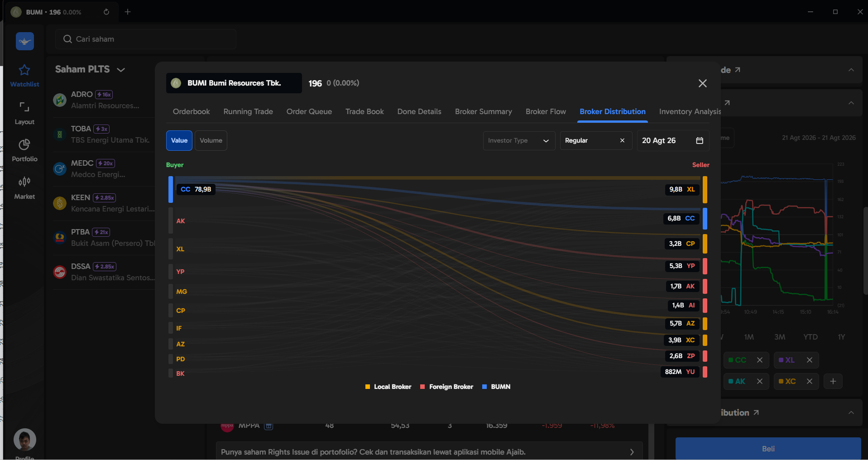The height and width of the screenshot is (460, 868).
Task: Click the blue Beli buy button
Action: click(768, 448)
